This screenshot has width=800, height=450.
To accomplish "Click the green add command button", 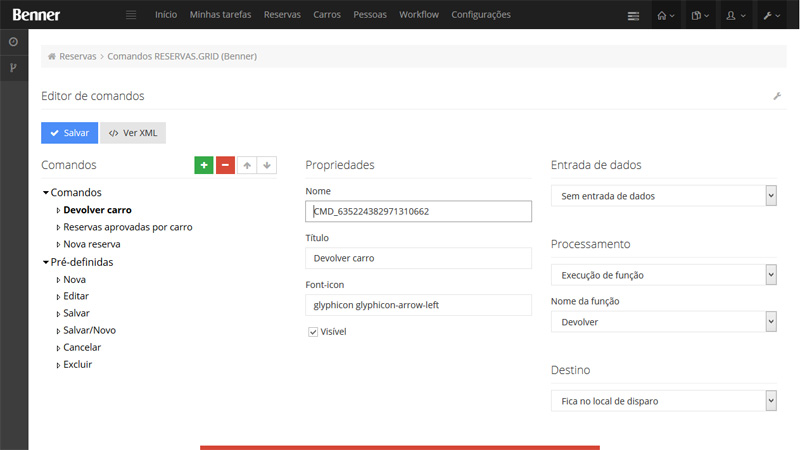I will [204, 165].
